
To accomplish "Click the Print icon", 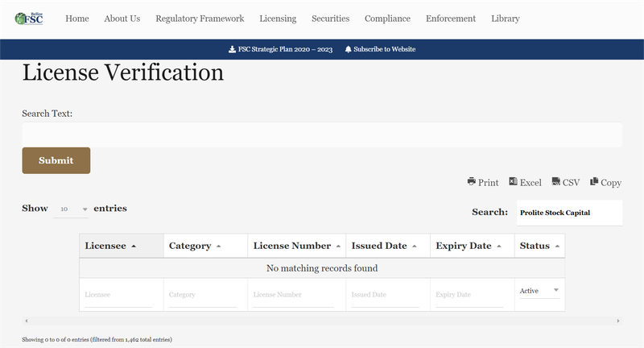I will pos(472,182).
